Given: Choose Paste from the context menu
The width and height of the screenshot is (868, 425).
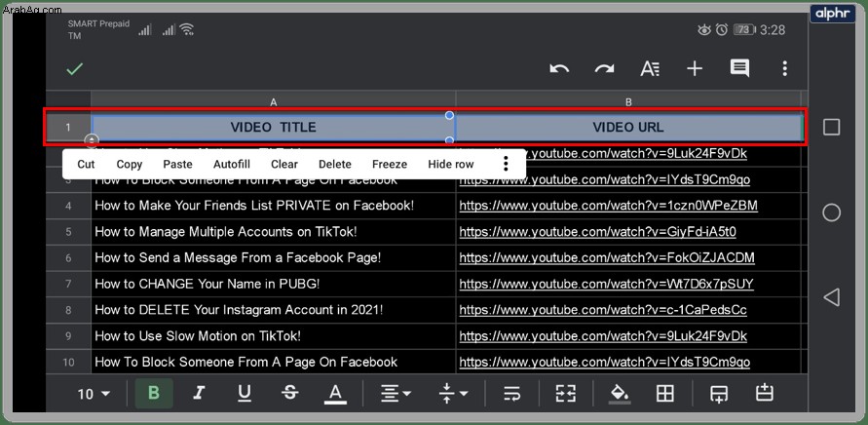Looking at the screenshot, I should [177, 164].
